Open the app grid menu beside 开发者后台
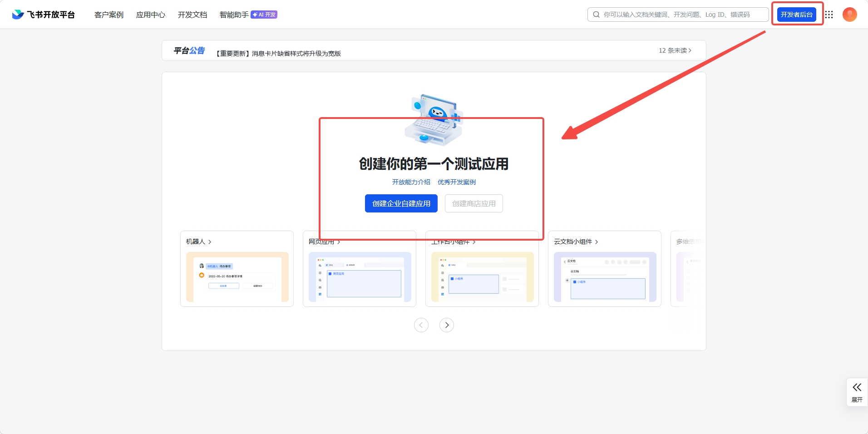This screenshot has width=868, height=434. 829,14
